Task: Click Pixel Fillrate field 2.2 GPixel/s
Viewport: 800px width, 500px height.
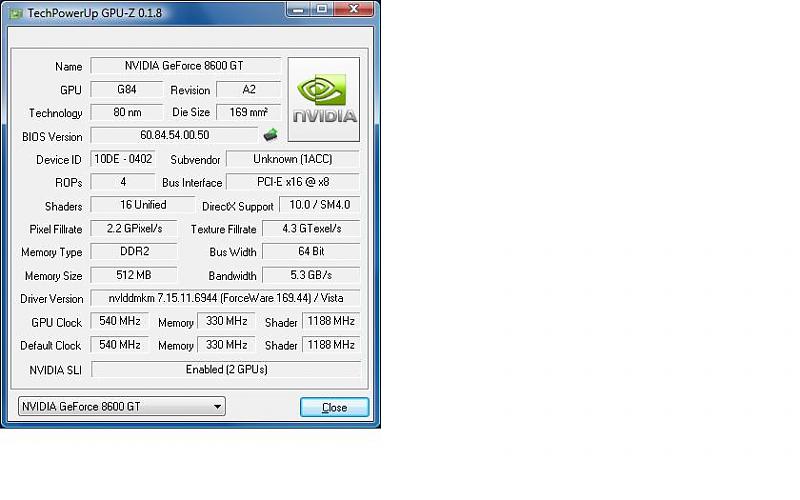Action: click(x=134, y=229)
